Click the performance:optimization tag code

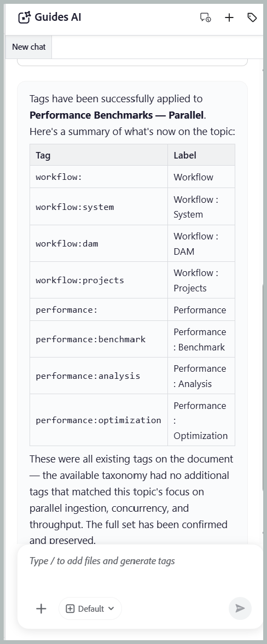(x=98, y=420)
